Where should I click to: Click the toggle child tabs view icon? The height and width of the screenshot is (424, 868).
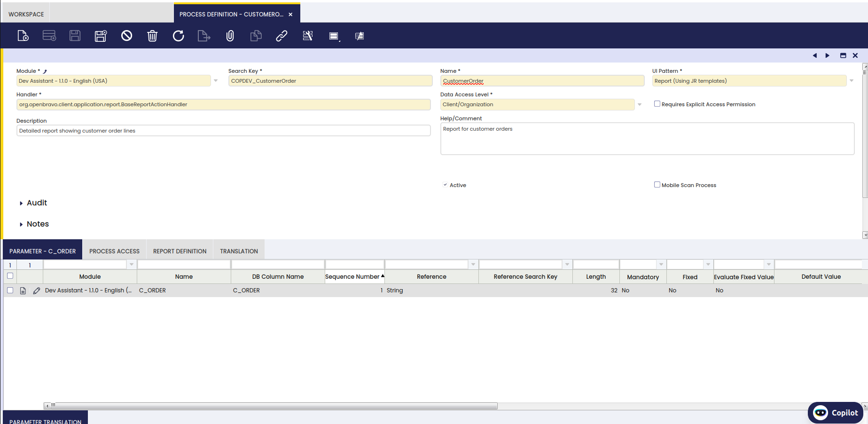pyautogui.click(x=334, y=36)
